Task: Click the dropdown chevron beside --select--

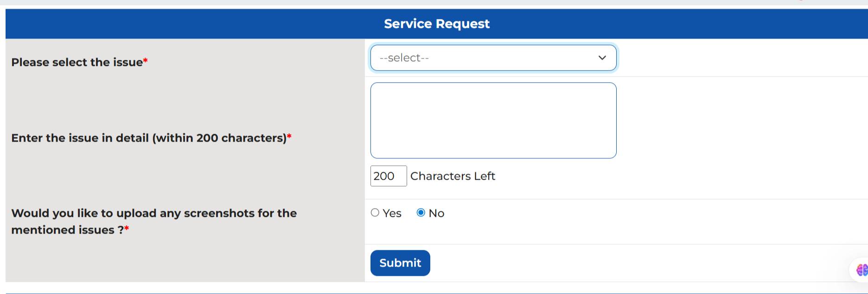Action: pos(602,58)
